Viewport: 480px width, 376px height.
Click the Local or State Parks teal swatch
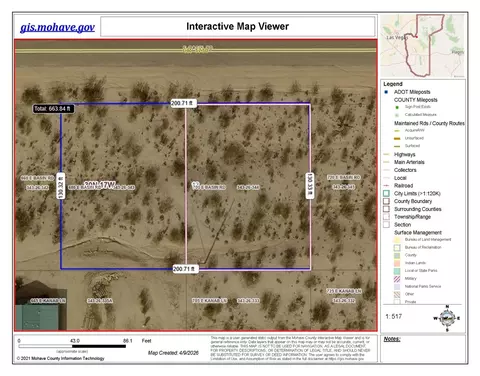coord(397,271)
